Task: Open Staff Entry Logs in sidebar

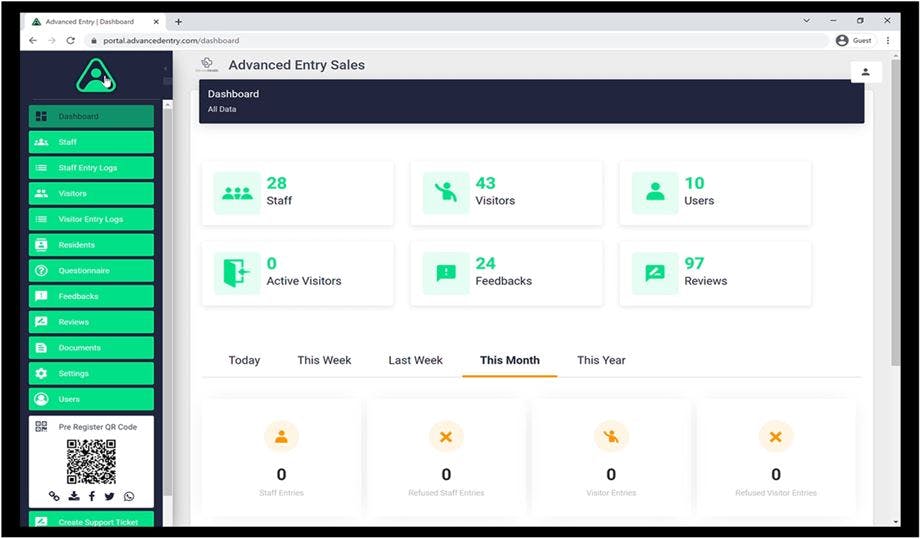Action: (x=91, y=168)
